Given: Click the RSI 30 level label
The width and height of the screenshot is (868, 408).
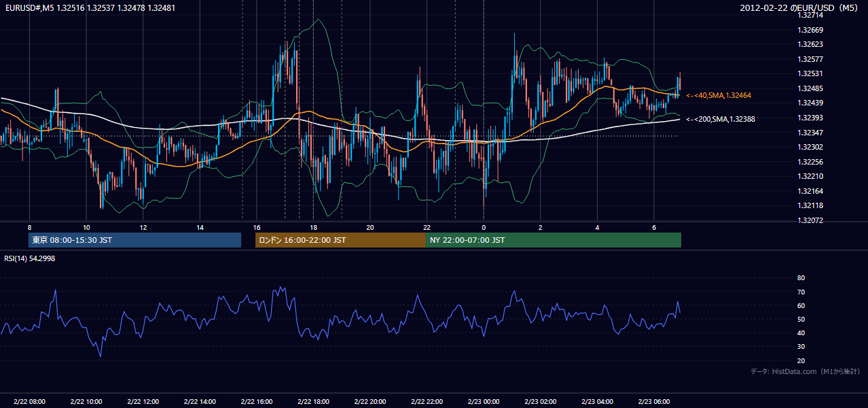Looking at the screenshot, I should pyautogui.click(x=801, y=347).
